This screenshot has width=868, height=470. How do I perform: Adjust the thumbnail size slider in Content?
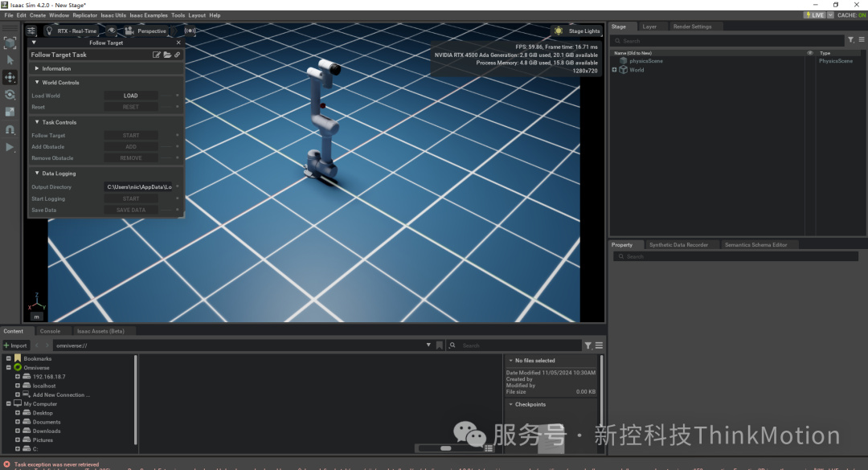pyautogui.click(x=445, y=448)
